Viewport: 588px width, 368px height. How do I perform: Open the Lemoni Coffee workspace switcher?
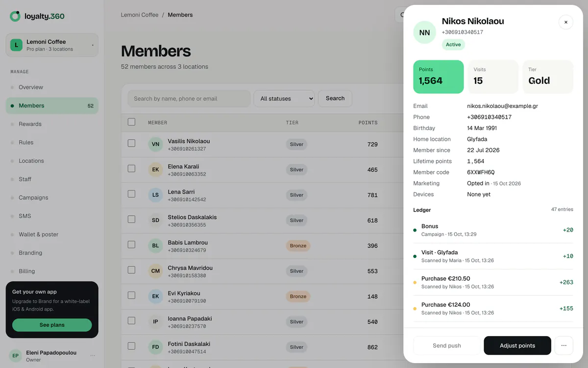(52, 45)
